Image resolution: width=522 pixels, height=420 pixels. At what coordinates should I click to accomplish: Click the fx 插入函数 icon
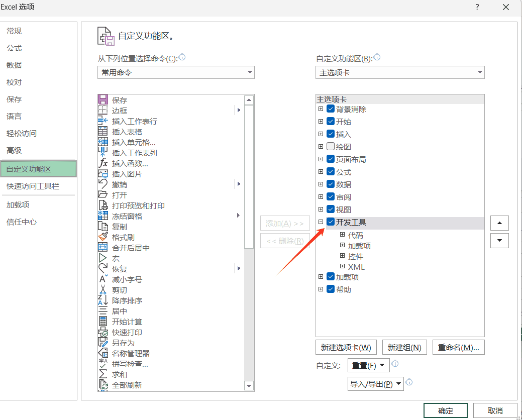point(103,163)
